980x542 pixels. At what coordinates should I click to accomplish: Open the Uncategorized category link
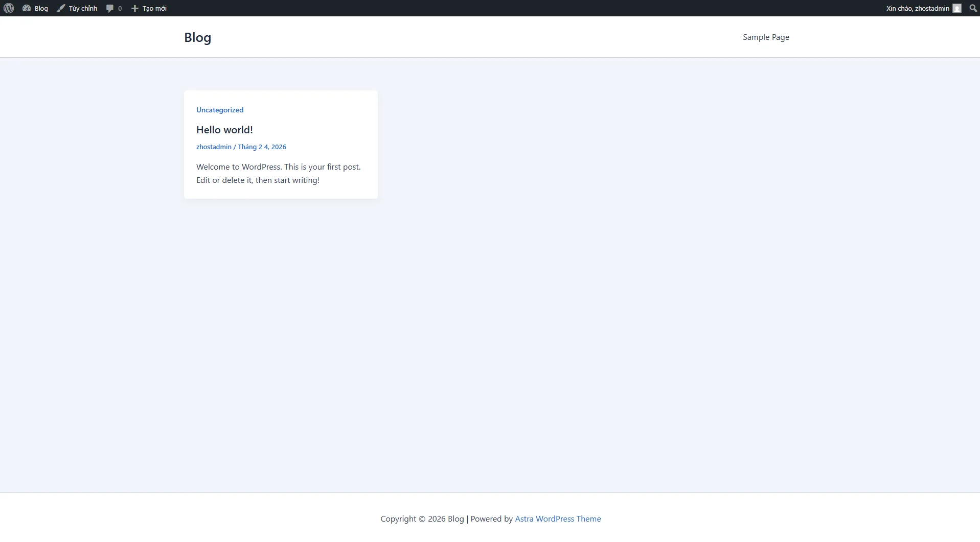pyautogui.click(x=220, y=110)
